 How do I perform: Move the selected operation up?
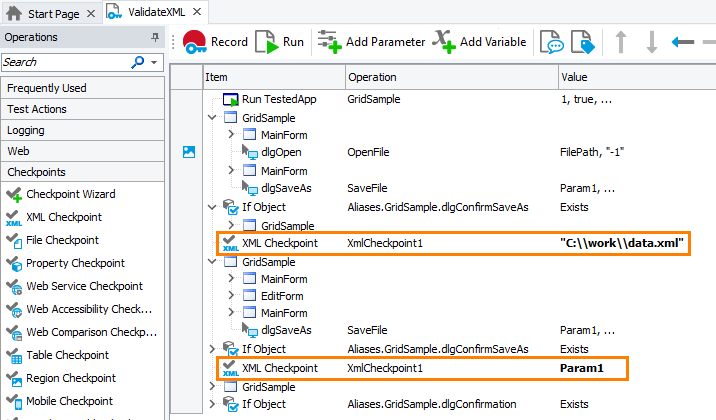point(621,42)
